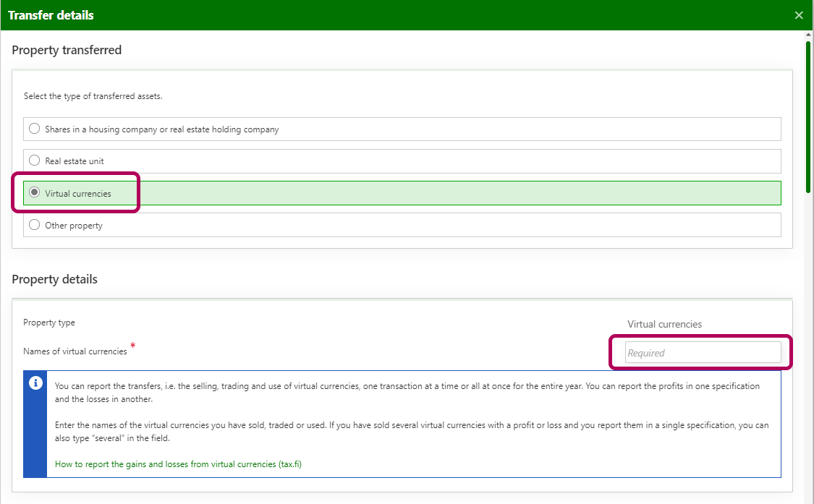Viewport: 814px width, 504px height.
Task: Pick the Other property option
Action: pos(34,225)
